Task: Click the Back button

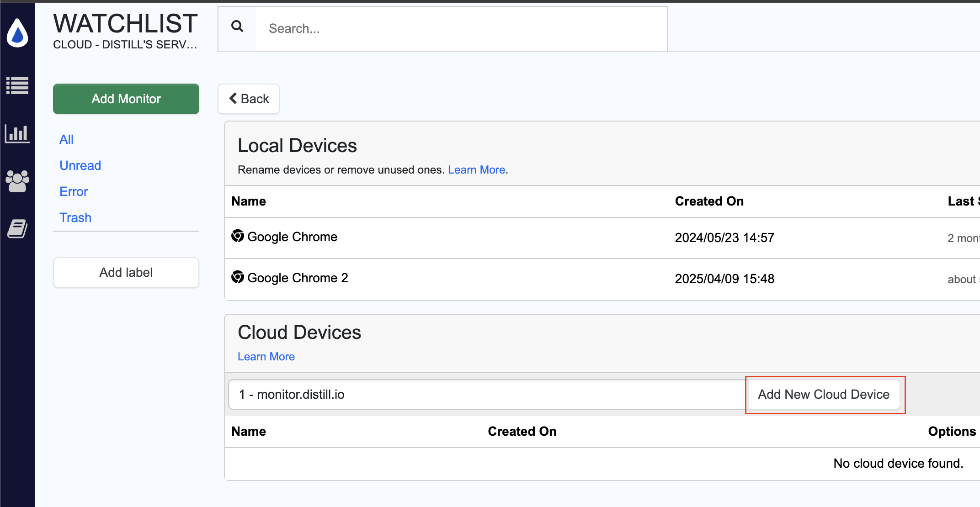Action: pos(248,99)
